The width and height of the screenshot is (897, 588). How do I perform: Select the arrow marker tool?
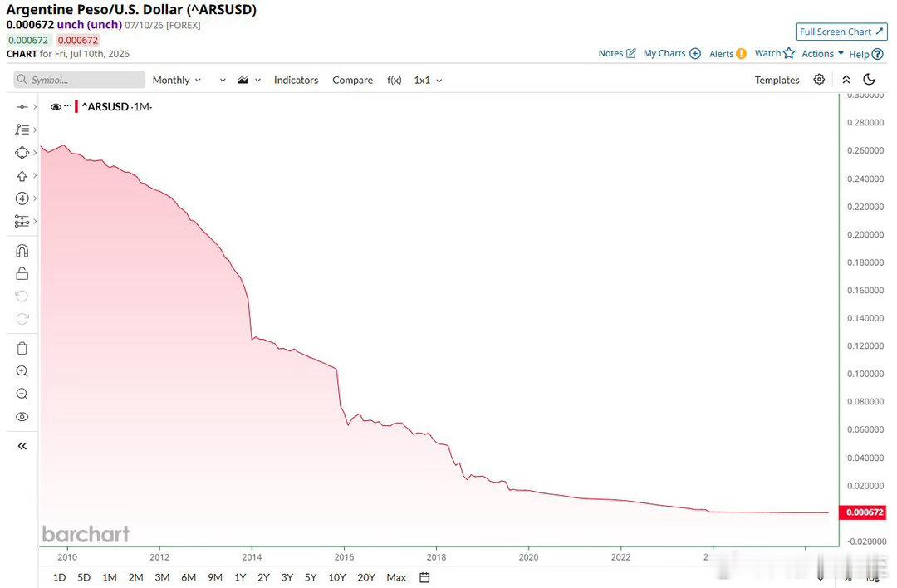(x=22, y=175)
